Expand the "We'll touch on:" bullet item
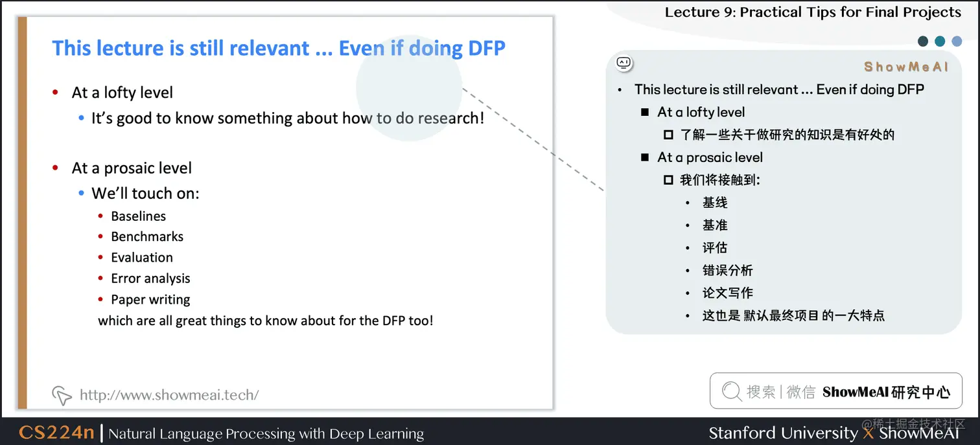 pos(146,193)
